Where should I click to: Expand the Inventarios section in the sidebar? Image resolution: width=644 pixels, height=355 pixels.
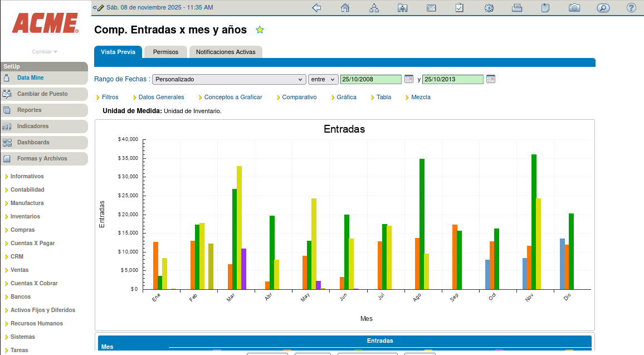coord(25,216)
